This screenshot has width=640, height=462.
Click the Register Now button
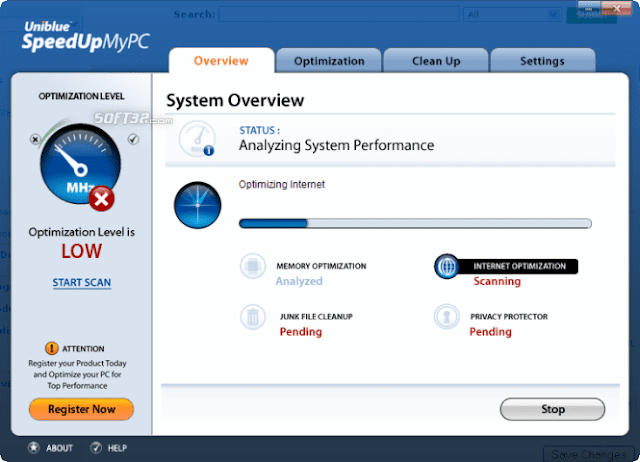pyautogui.click(x=82, y=409)
